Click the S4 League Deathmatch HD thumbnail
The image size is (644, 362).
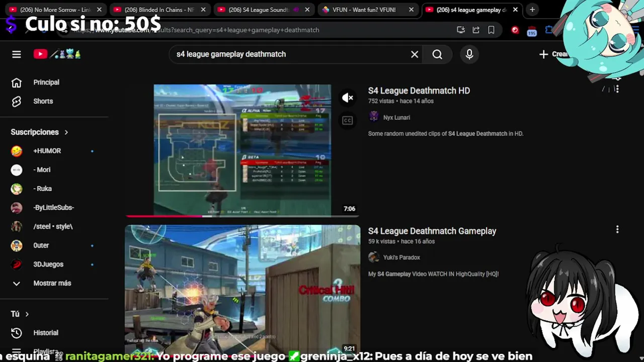243,150
